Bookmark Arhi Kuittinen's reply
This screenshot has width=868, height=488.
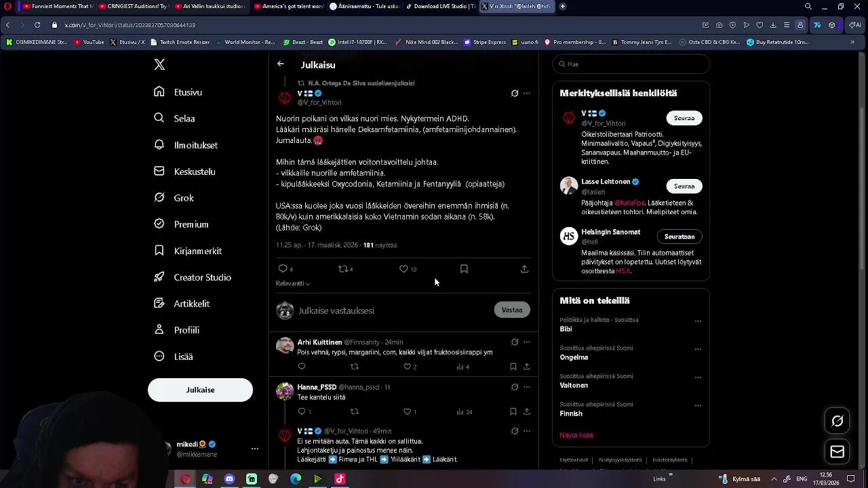click(x=513, y=367)
